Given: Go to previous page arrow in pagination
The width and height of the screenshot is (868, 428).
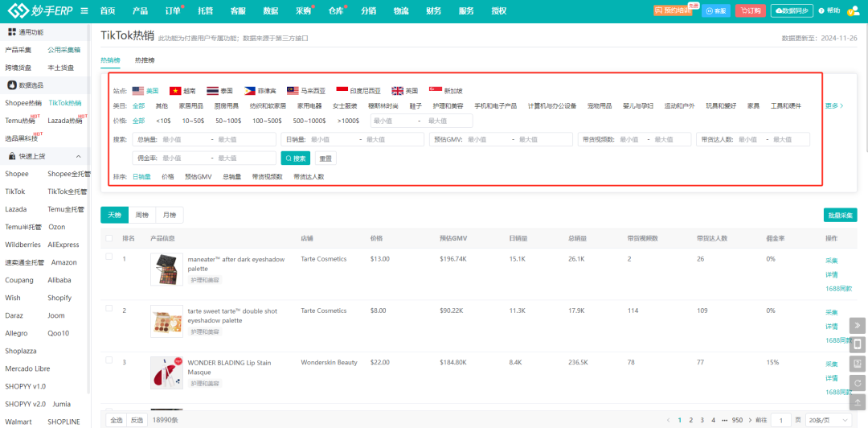Looking at the screenshot, I should (668, 420).
